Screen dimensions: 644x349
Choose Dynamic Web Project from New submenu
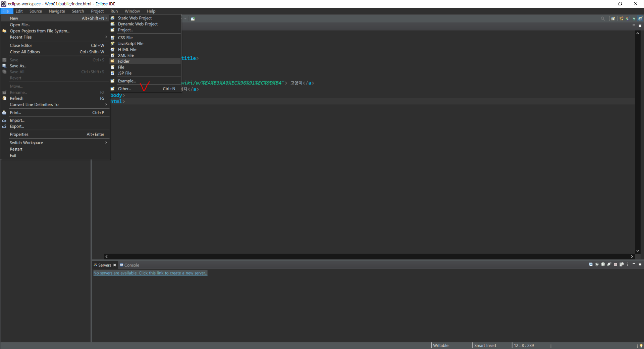point(145,24)
